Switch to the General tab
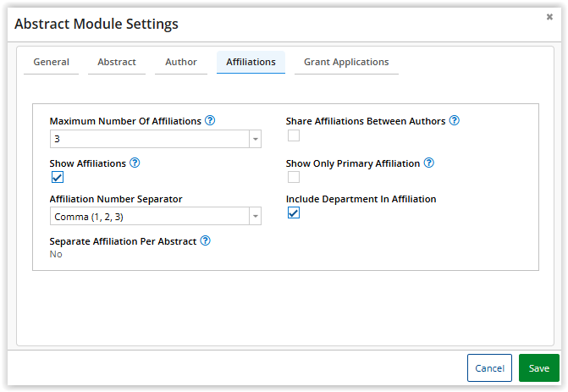The image size is (568, 392). point(51,62)
